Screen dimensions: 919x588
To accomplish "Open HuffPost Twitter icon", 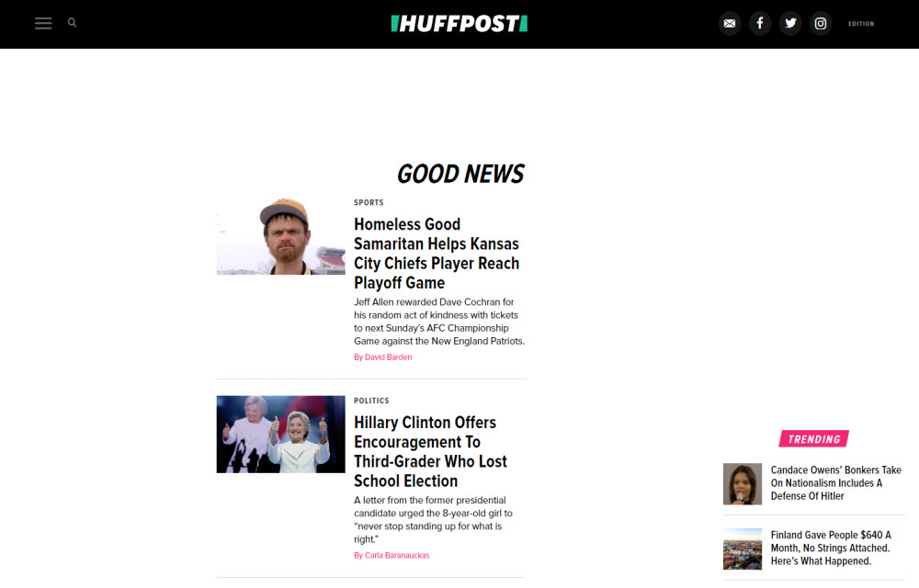I will [790, 23].
